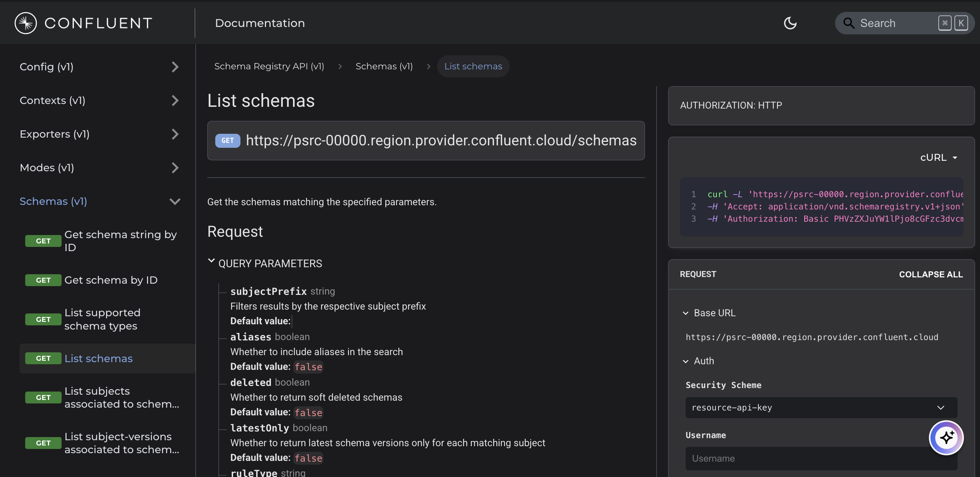
Task: Open List subject-versions associated to schema
Action: 122,443
